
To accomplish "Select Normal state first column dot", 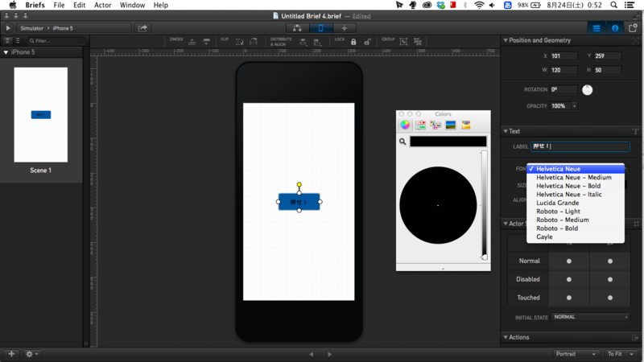I will pos(569,261).
